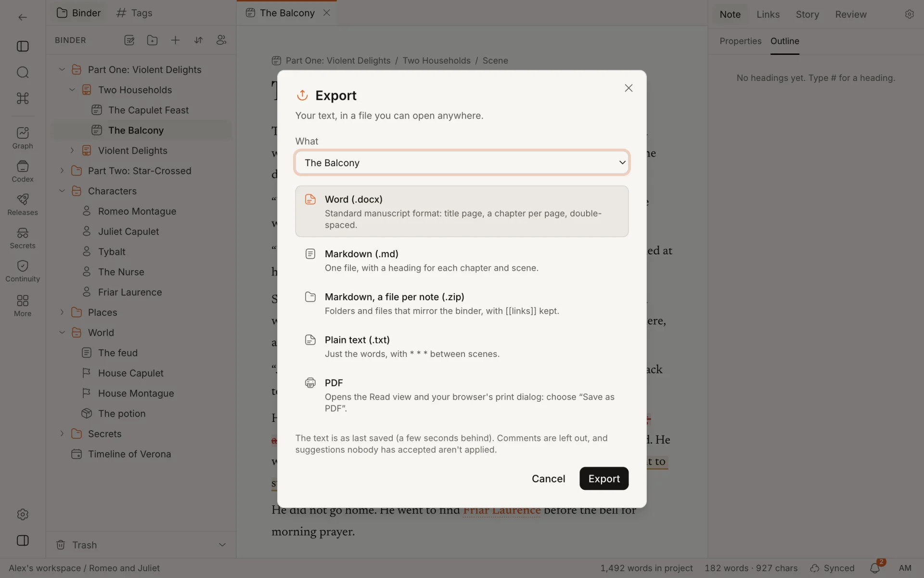
Task: Click the search magnifier icon
Action: 23,72
